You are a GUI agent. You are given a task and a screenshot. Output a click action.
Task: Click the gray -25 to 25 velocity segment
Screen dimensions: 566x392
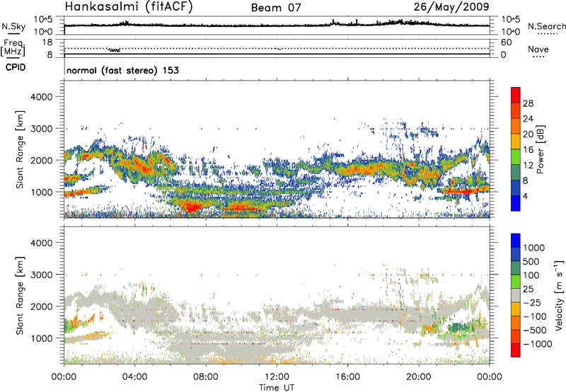(x=516, y=295)
